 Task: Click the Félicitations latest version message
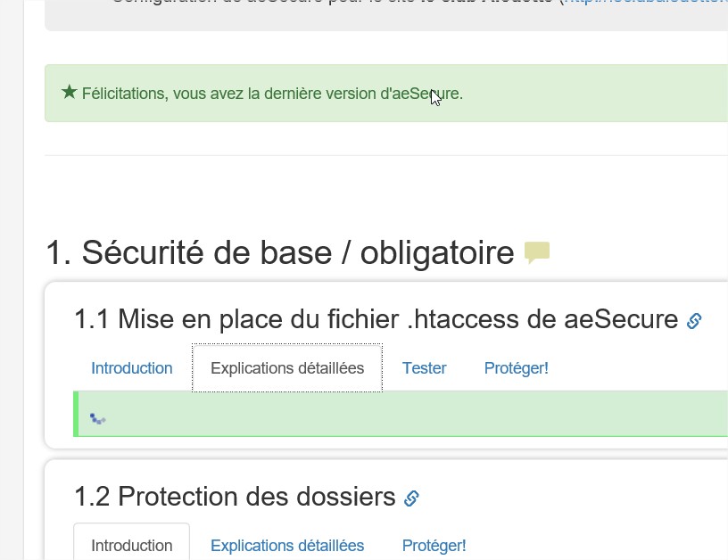(272, 94)
